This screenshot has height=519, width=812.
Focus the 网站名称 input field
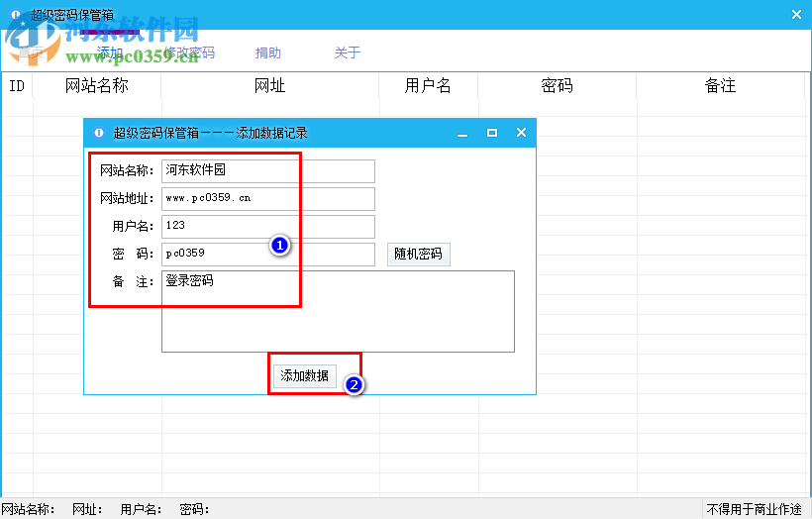[268, 171]
